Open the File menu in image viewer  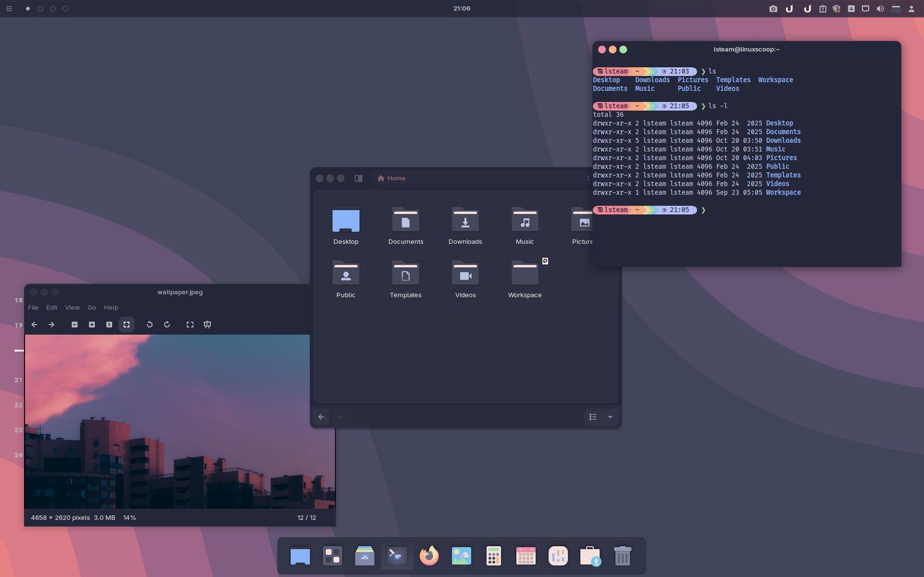pos(33,307)
